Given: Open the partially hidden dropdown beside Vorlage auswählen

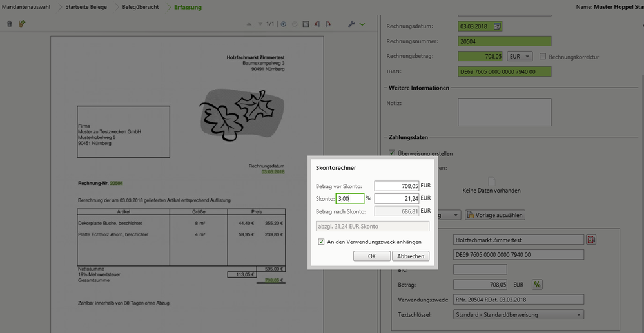Looking at the screenshot, I should coord(449,215).
